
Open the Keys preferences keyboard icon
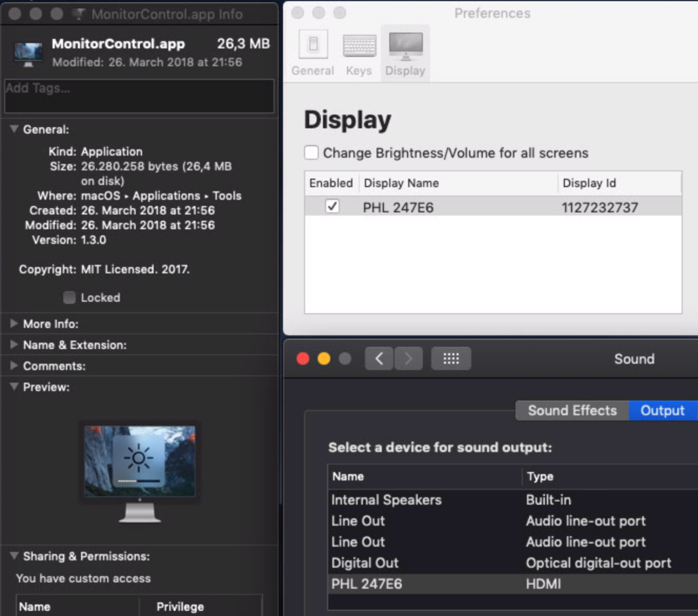click(x=359, y=46)
